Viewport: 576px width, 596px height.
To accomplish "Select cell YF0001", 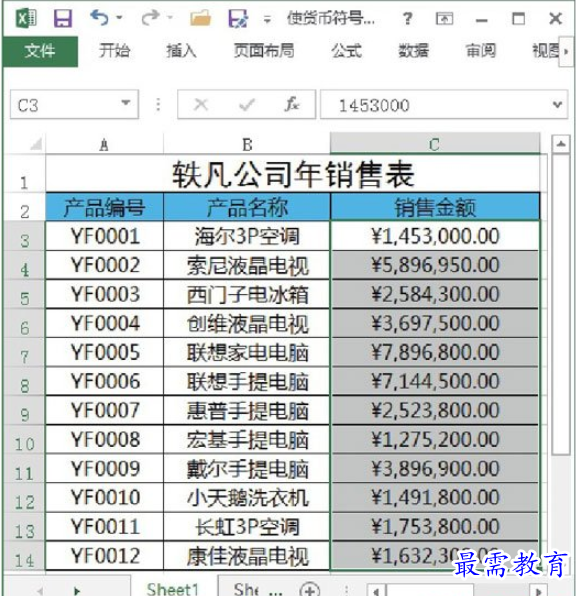I will click(x=104, y=236).
